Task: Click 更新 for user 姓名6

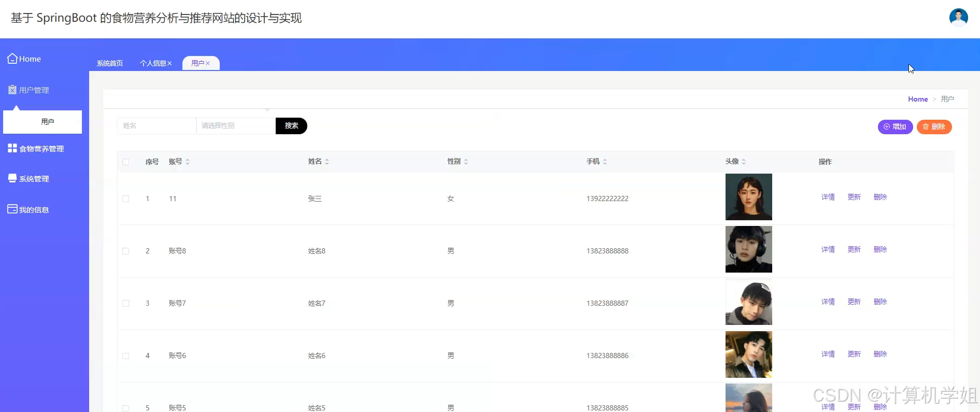Action: pos(854,354)
